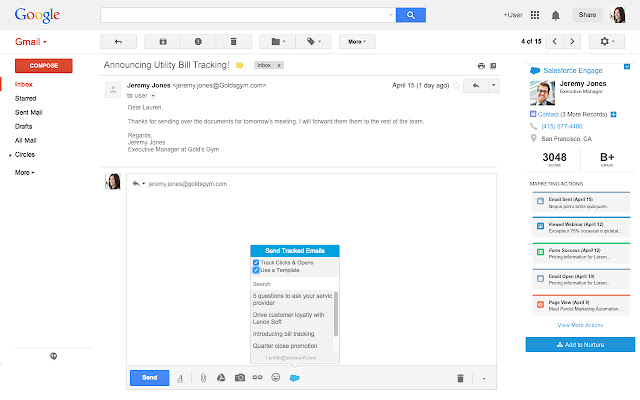640x400 pixels.
Task: Open Page View (April 9) action
Action: 581,305
